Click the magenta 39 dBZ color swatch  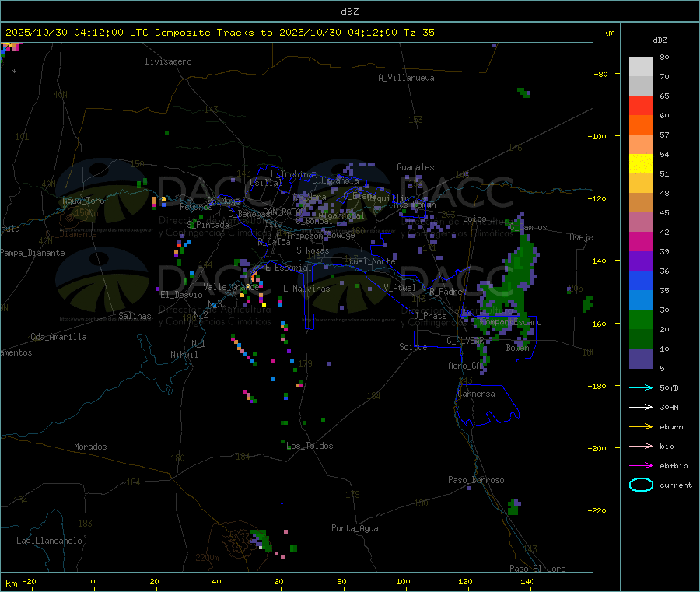point(641,241)
